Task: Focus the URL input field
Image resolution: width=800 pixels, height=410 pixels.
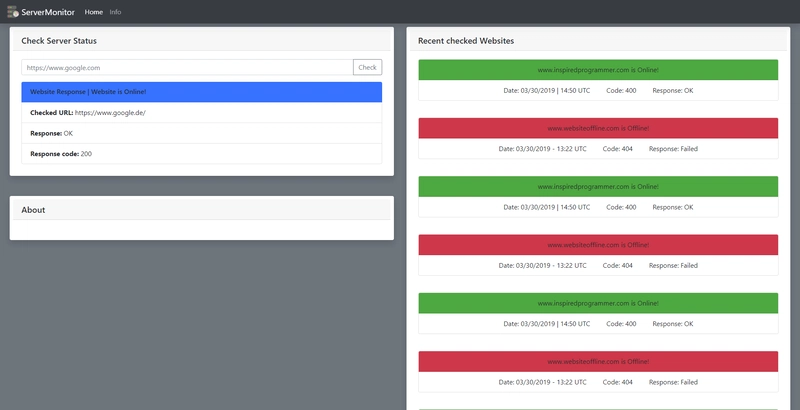Action: [x=187, y=67]
